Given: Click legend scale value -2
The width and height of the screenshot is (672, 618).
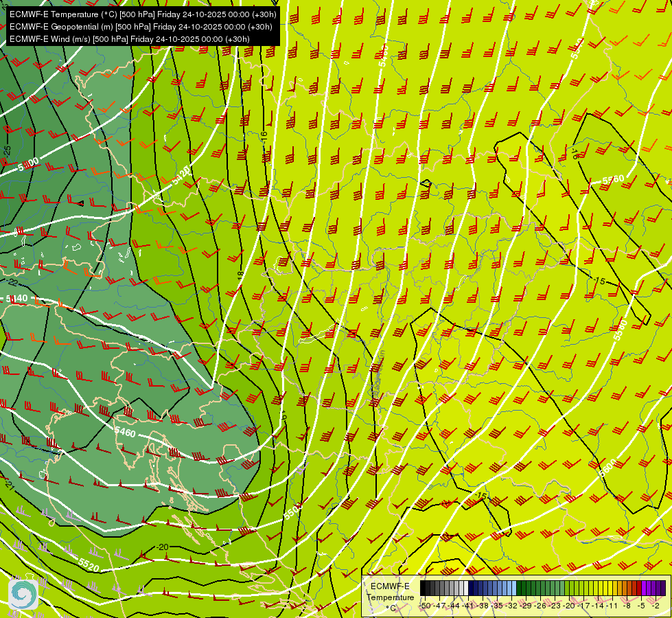Looking at the screenshot, I should pos(656,606).
